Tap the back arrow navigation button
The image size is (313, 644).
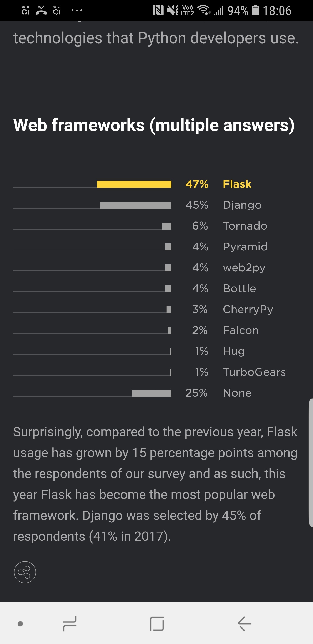tap(244, 624)
